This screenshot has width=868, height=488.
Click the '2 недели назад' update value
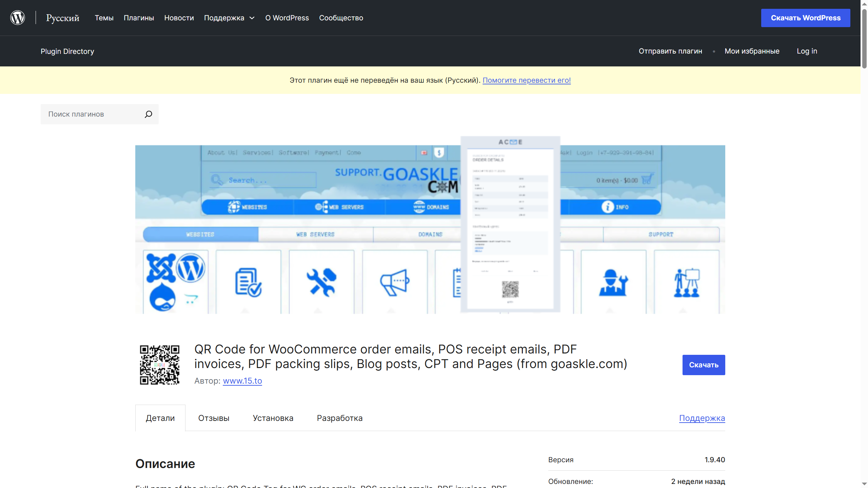(698, 482)
